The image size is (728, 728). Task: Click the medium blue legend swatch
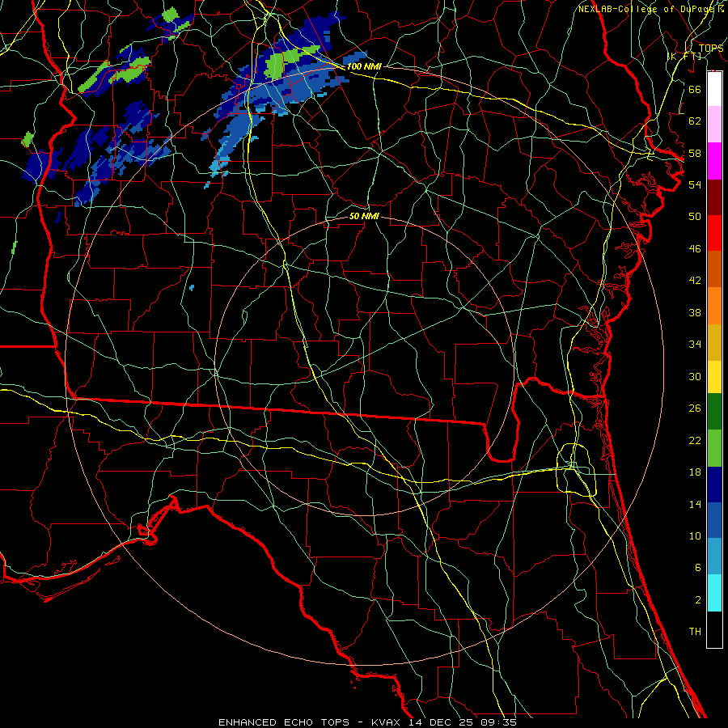(714, 520)
